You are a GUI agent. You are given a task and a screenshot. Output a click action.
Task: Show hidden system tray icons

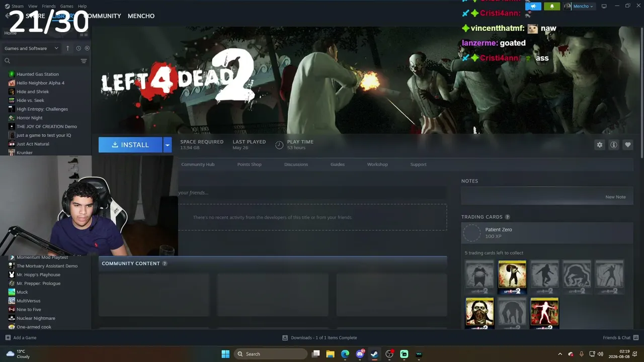(560, 354)
